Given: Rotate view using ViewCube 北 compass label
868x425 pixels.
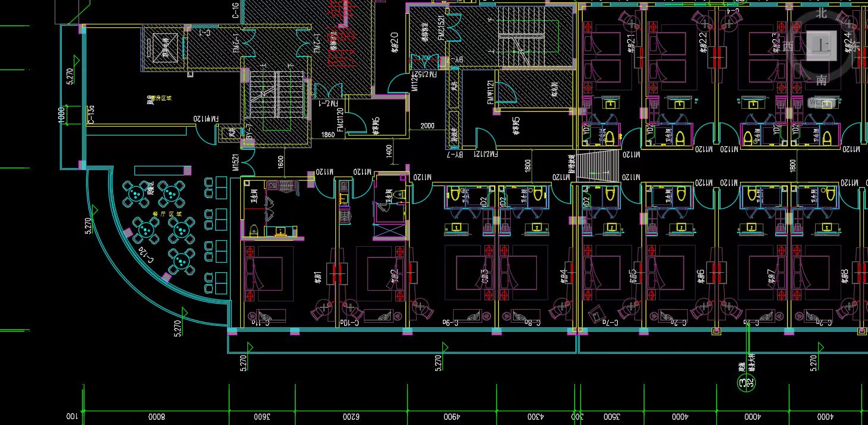Looking at the screenshot, I should pos(822,12).
